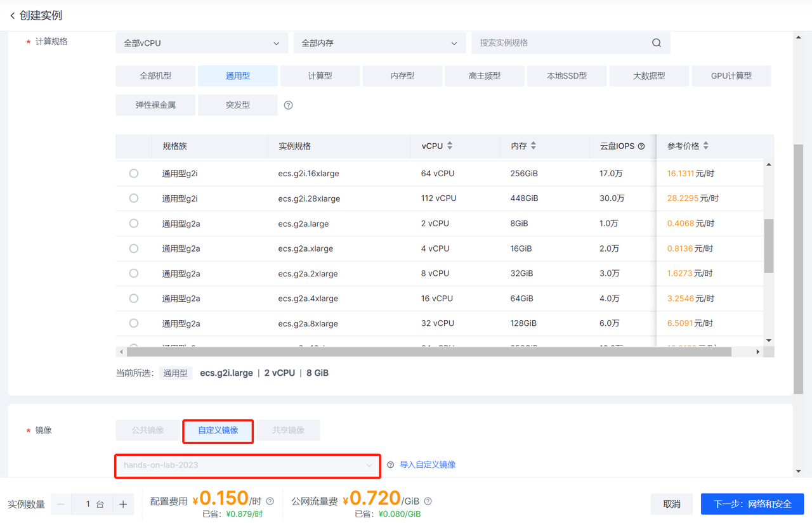Click the 下一步：网络和安全 button
The width and height of the screenshot is (812, 523).
(x=752, y=504)
